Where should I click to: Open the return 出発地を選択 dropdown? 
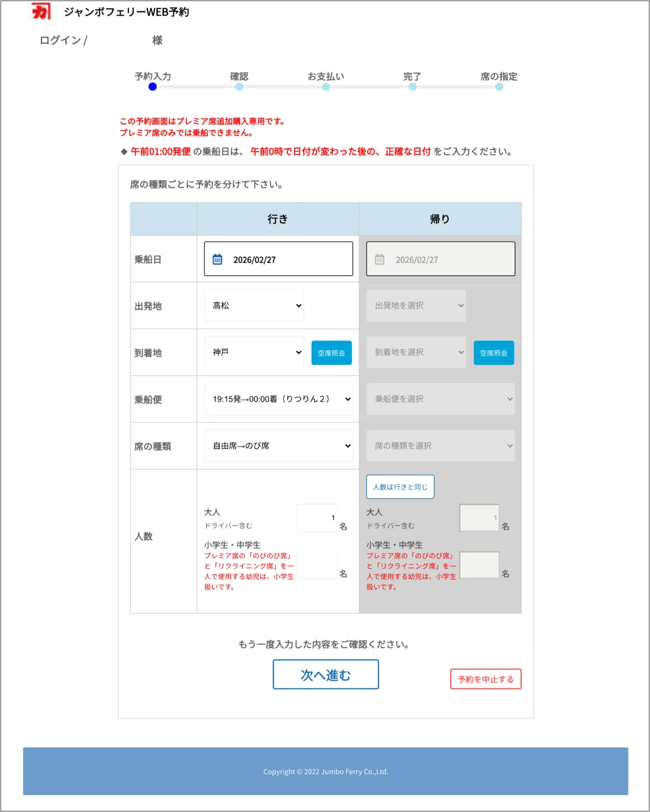click(x=416, y=305)
